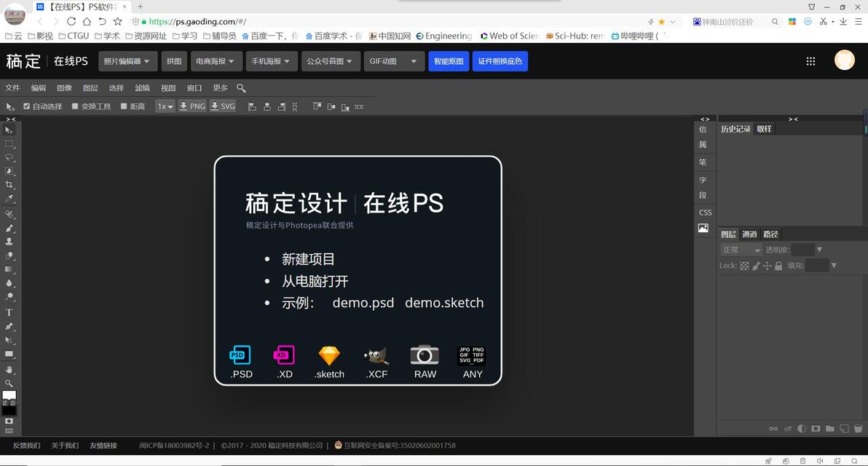Select the Brush tool

[9, 228]
